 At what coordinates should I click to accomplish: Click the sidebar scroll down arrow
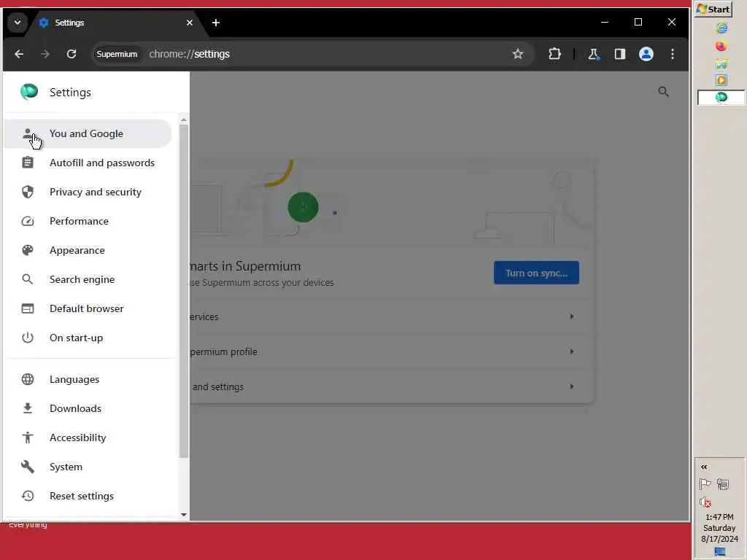point(183,515)
